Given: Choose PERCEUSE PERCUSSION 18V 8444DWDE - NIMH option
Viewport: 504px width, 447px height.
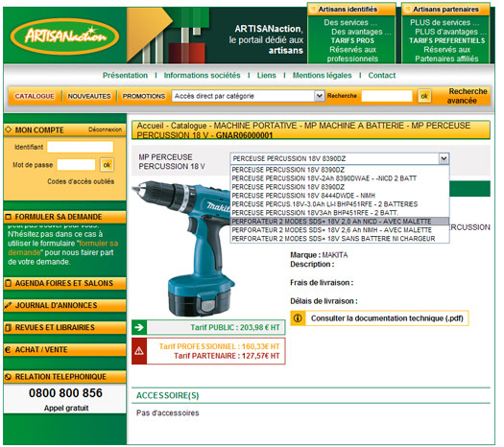Looking at the screenshot, I should pyautogui.click(x=303, y=196).
